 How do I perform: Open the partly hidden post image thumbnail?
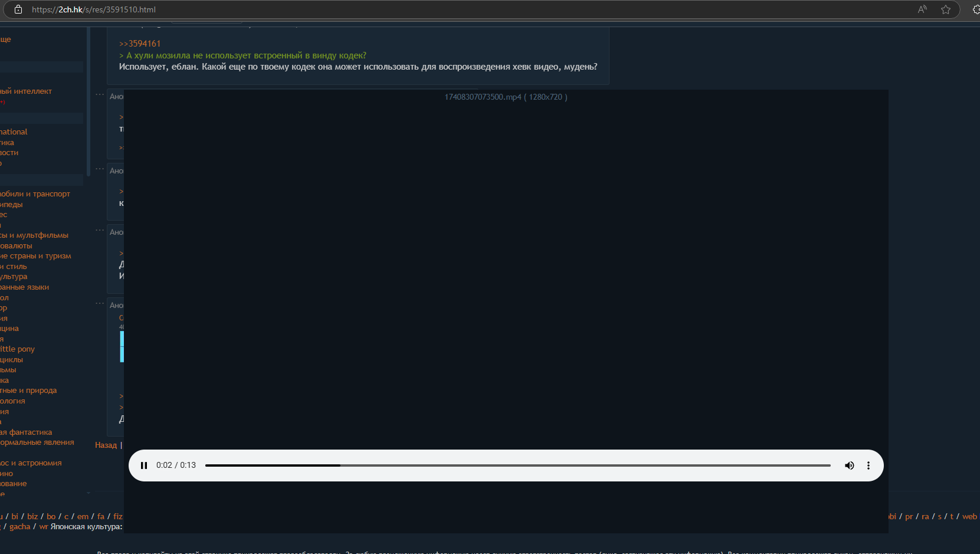click(x=122, y=346)
